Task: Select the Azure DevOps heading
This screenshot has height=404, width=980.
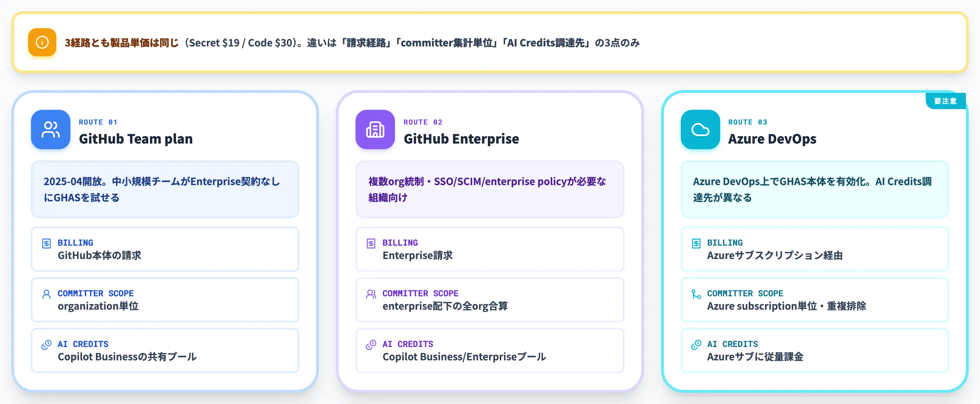Action: [x=772, y=139]
